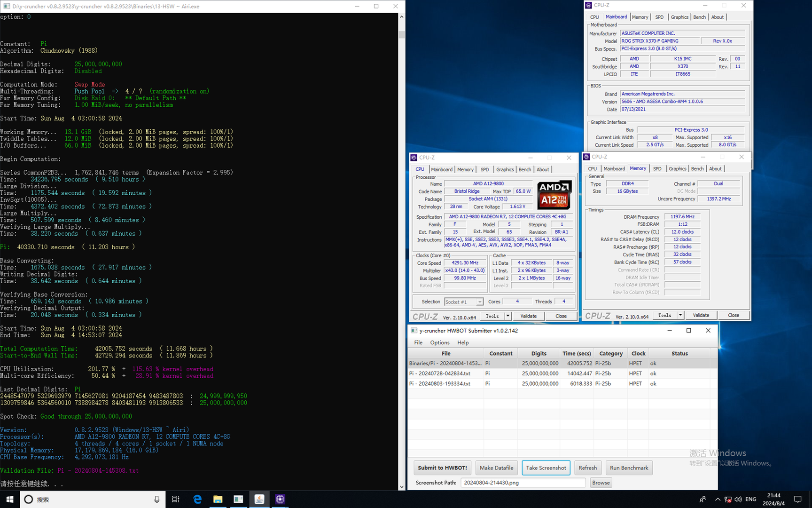Switch to the CPU-Z taskbar icon
Image resolution: width=812 pixels, height=508 pixels.
(x=280, y=499)
